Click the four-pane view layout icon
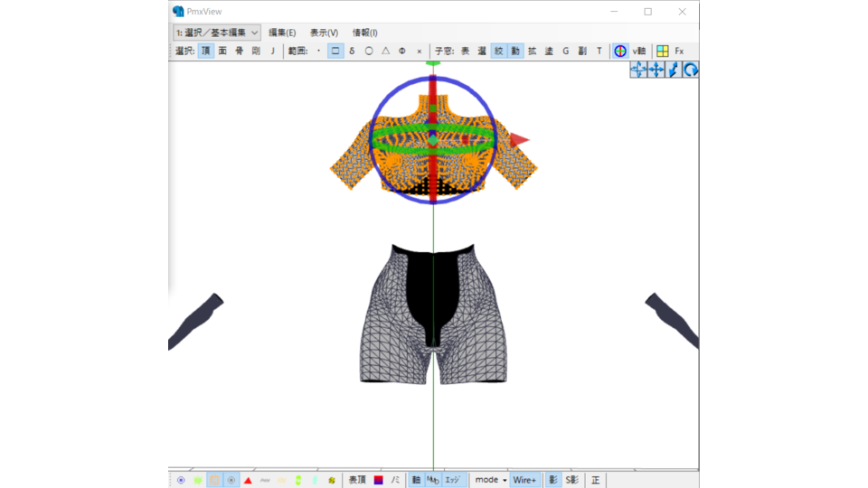The image size is (868, 488). click(662, 51)
